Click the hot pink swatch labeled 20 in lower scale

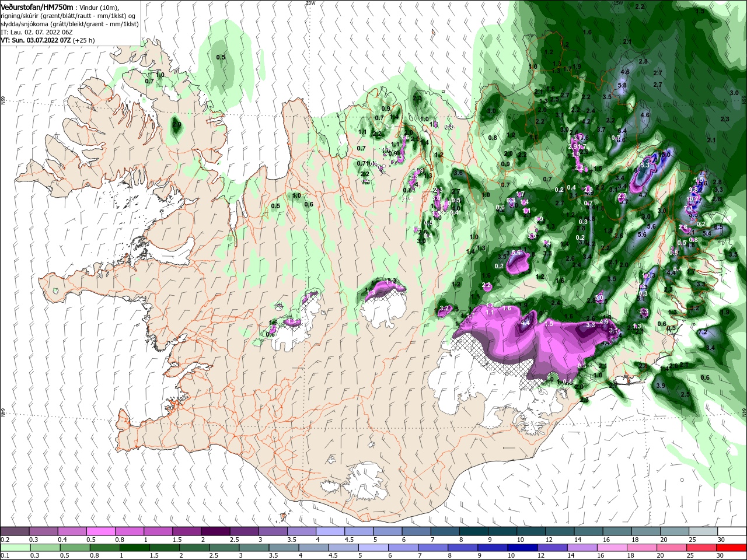point(672,548)
